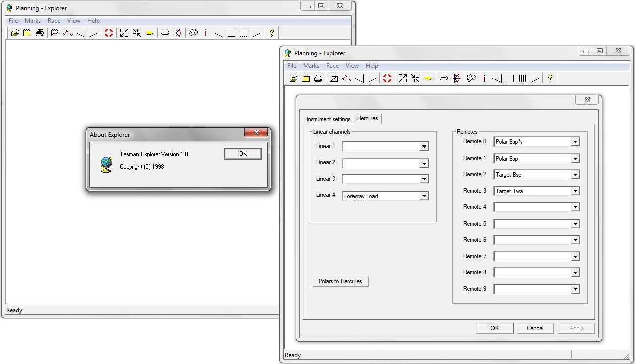Screen dimensions: 635x364
Task: Cancel the Hercules settings dialog
Action: pos(535,328)
